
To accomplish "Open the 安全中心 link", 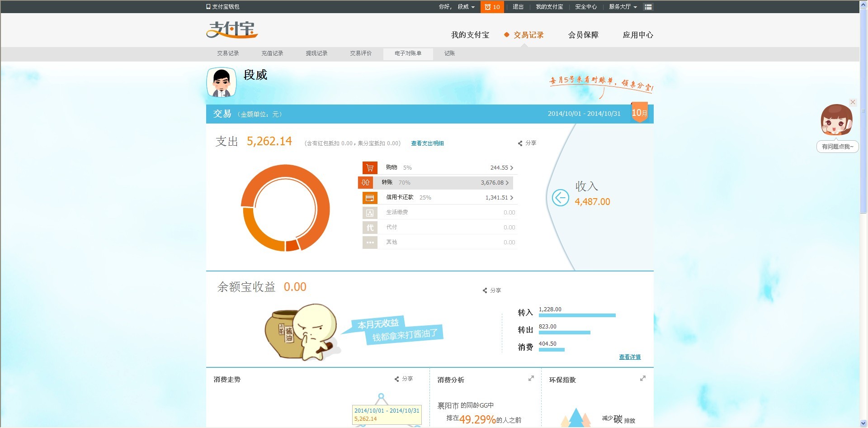I will (586, 7).
